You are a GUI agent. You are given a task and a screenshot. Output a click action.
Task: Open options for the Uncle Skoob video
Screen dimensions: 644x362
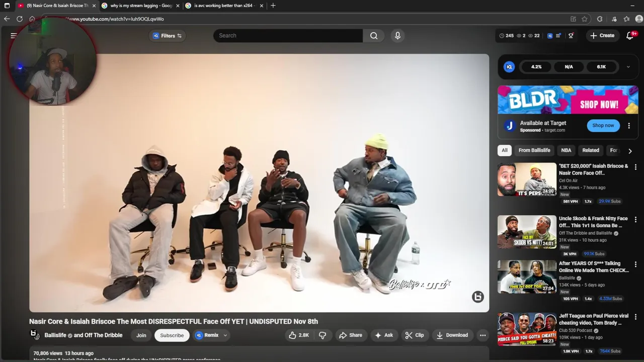click(x=635, y=220)
